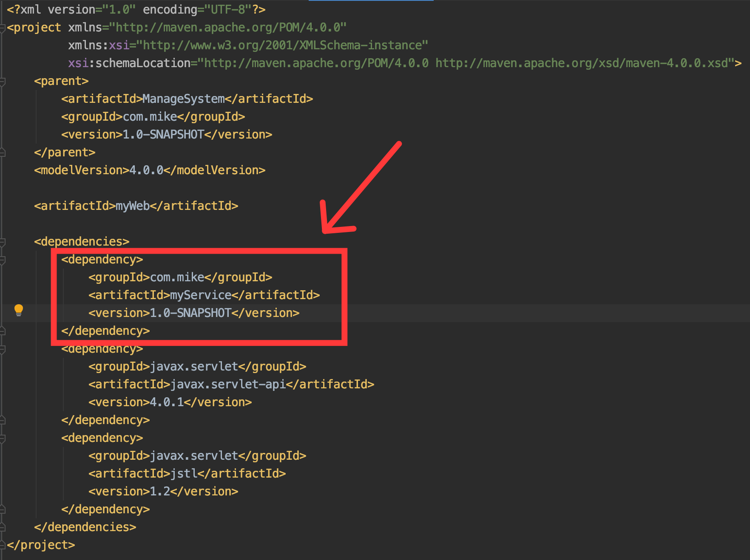This screenshot has width=750, height=560.
Task: Click javax.servlet groupId above javax.servlet-api
Action: point(194,366)
